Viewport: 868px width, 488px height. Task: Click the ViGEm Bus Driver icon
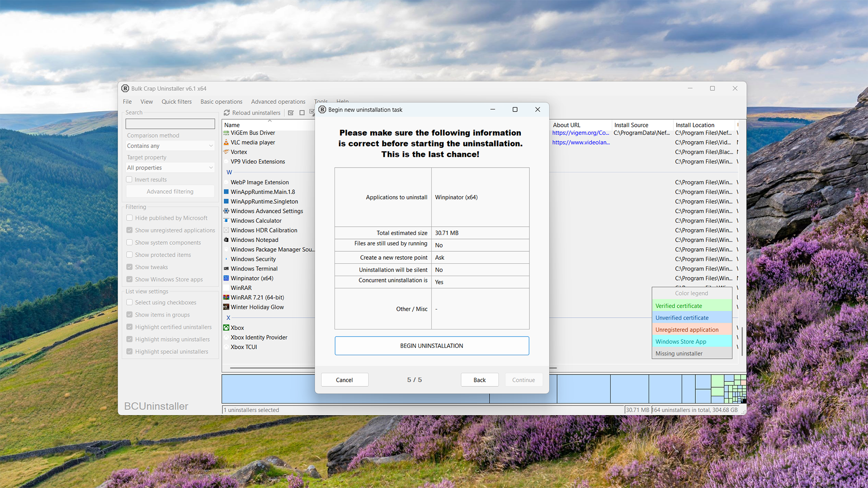click(x=226, y=133)
